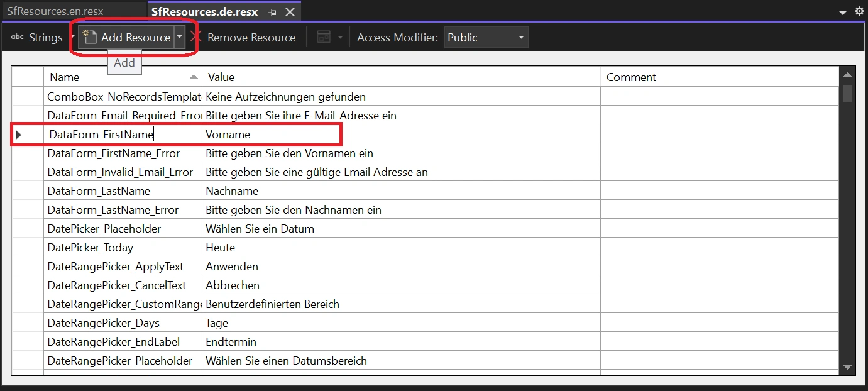Select 'Bitte geben Sie eine gültige Email Adresse an'
868x391 pixels.
[x=401, y=172]
